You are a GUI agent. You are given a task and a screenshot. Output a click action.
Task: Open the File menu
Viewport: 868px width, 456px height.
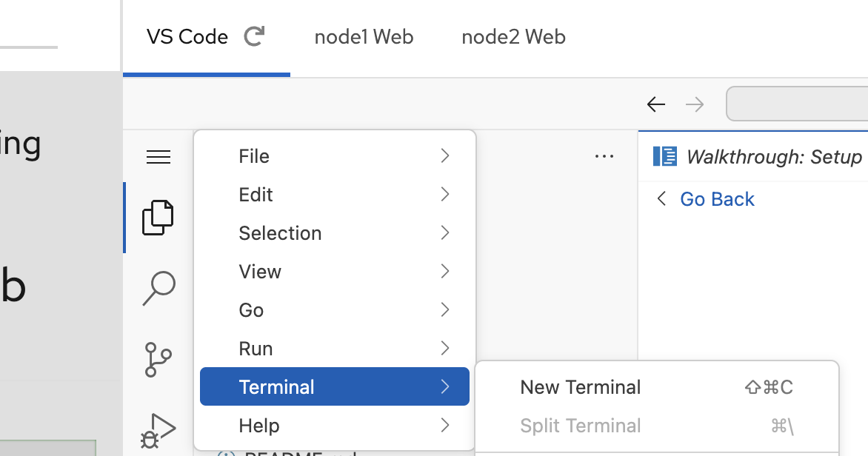coord(334,156)
